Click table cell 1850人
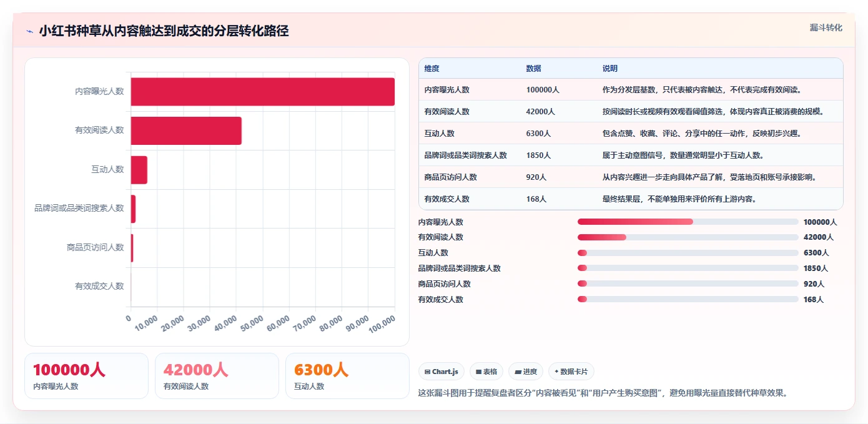 point(538,155)
